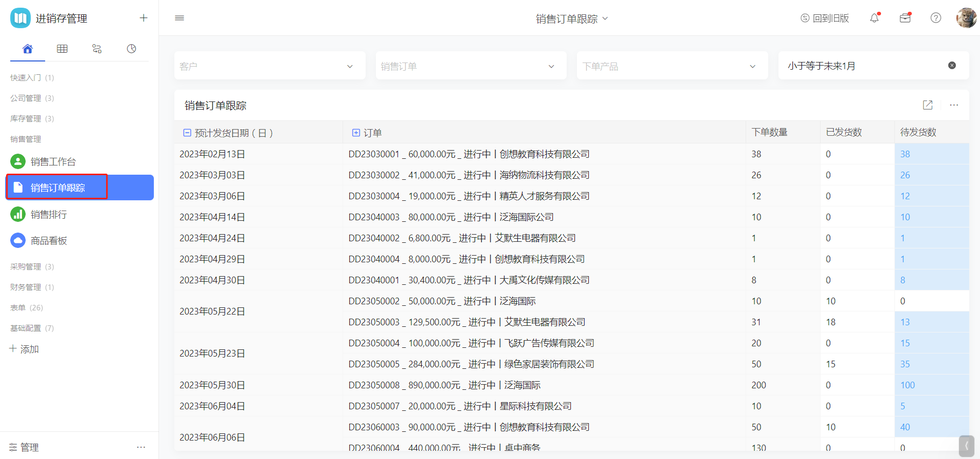This screenshot has height=459, width=980.
Task: Collapse the 预计发货日期（日） column group
Action: pos(187,133)
